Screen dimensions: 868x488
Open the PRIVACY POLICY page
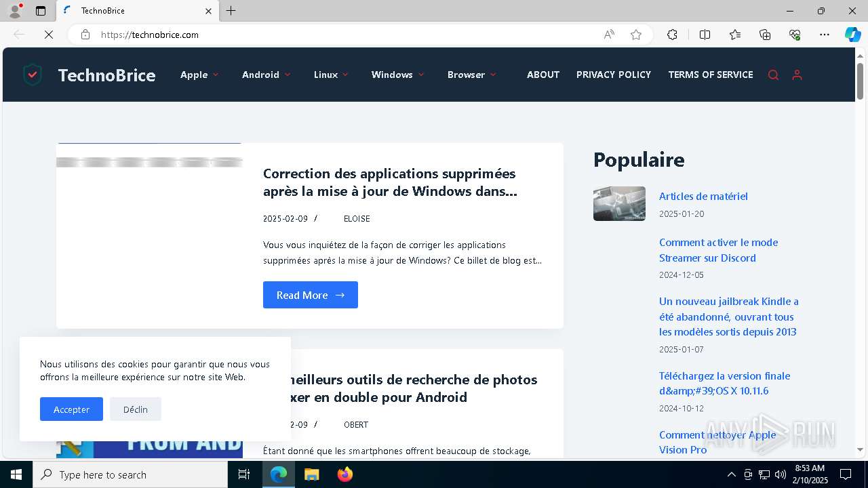pyautogui.click(x=614, y=75)
